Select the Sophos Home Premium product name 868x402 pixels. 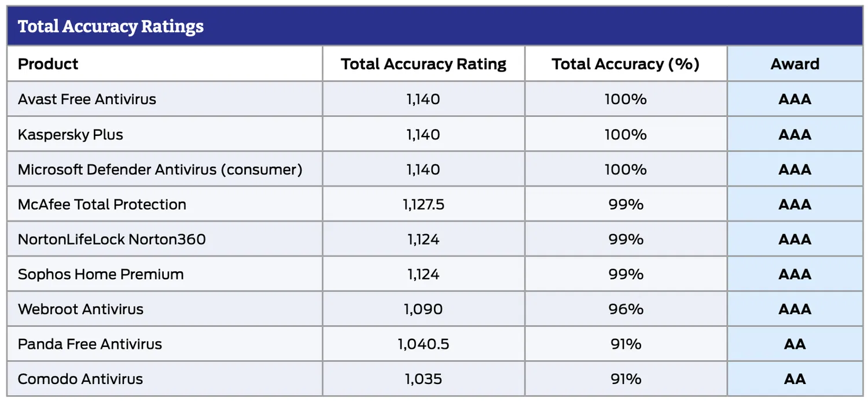point(101,274)
